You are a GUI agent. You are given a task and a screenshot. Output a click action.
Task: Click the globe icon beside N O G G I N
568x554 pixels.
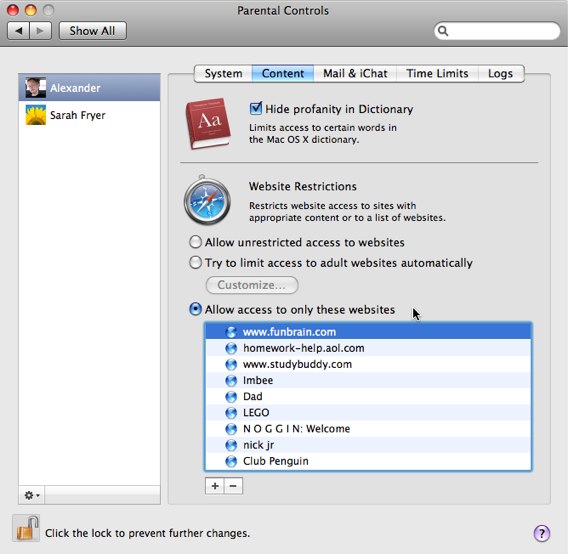[231, 429]
